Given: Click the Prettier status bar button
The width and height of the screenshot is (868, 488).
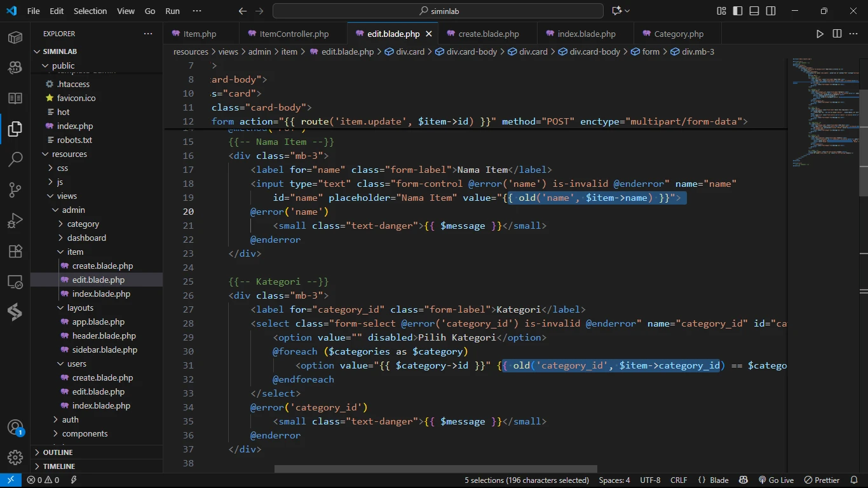Looking at the screenshot, I should coord(822,480).
